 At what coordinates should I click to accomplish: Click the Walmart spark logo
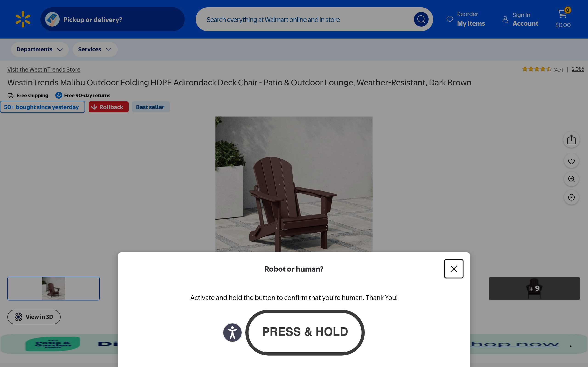(23, 19)
